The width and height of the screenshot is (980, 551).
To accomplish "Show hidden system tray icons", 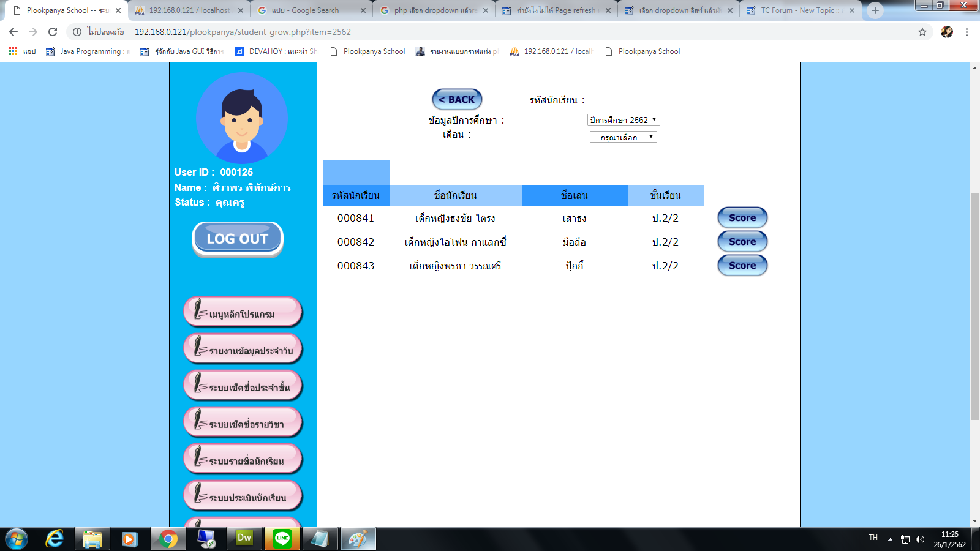I will click(x=890, y=539).
